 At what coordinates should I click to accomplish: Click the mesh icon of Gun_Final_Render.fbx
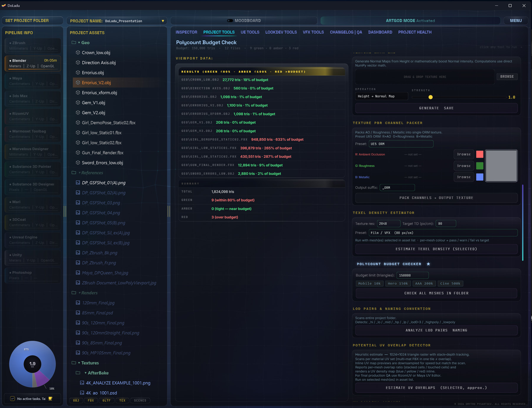click(78, 153)
